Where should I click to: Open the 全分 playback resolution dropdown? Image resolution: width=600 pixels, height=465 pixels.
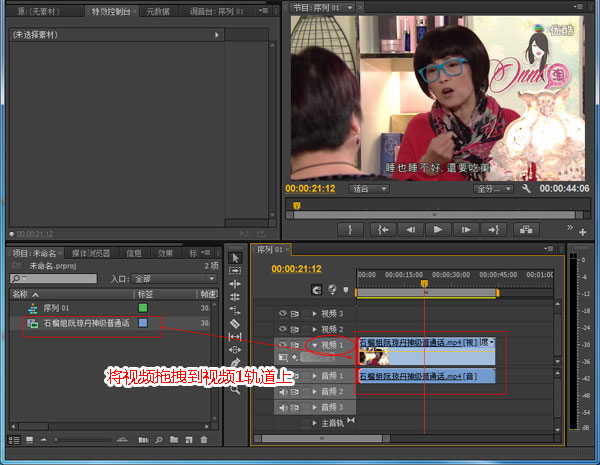pos(493,189)
